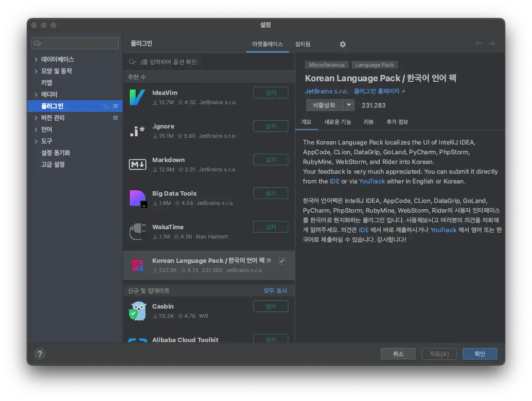
Task: Click the .ignore plugin icon
Action: (138, 131)
